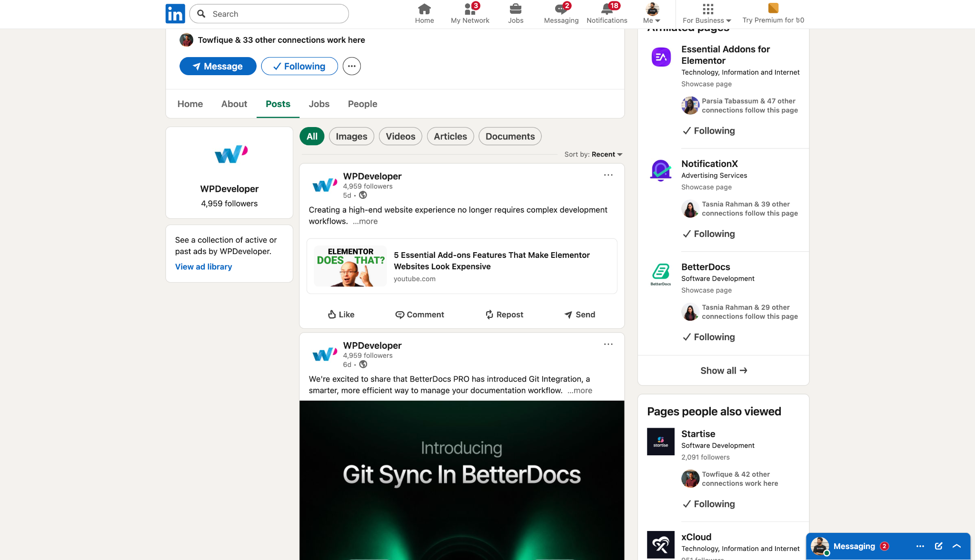Click the "Pages people also viewed" heading
The width and height of the screenshot is (975, 560).
click(714, 412)
